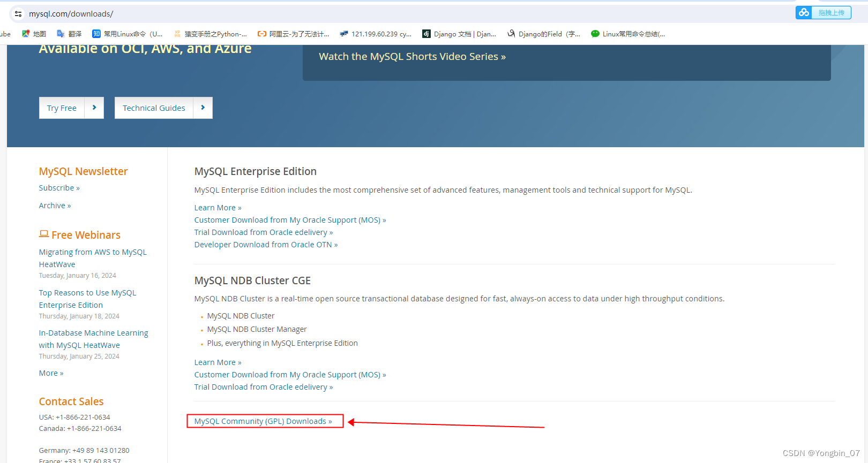Open NDB Cluster Customer Download from MOS link
This screenshot has height=463, width=868.
[290, 375]
